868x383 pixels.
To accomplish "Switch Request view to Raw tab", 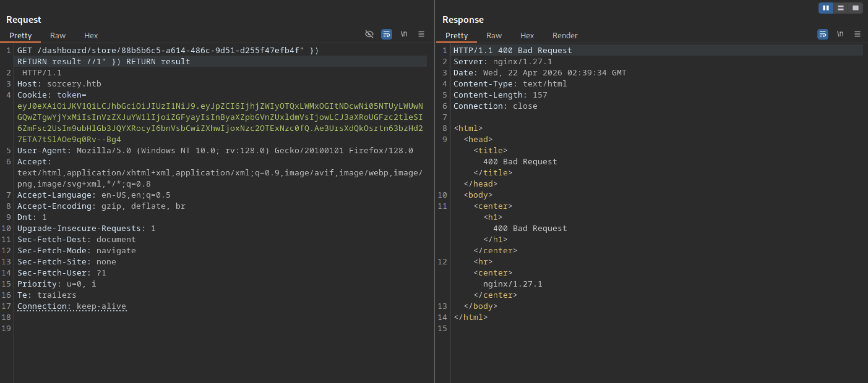I will 58,36.
